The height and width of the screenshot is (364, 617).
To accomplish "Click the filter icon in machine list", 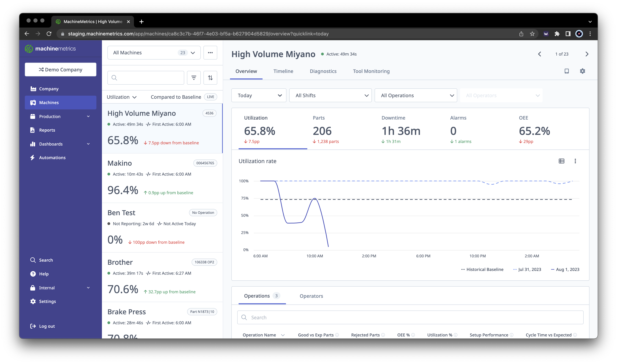I will [x=194, y=78].
